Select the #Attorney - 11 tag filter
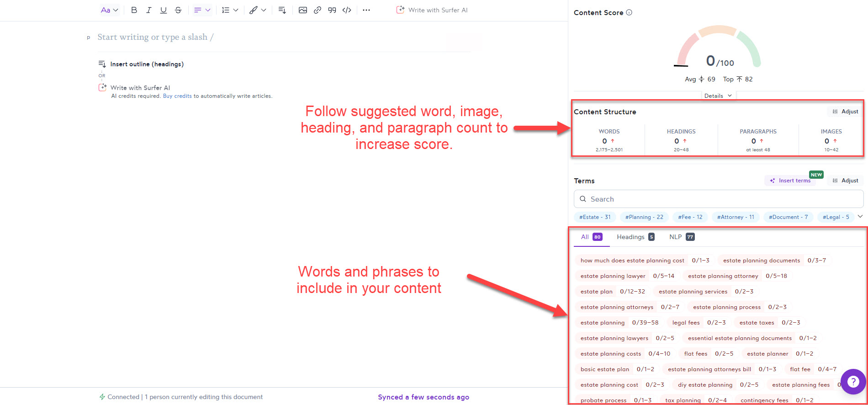The width and height of the screenshot is (868, 405). (x=736, y=217)
